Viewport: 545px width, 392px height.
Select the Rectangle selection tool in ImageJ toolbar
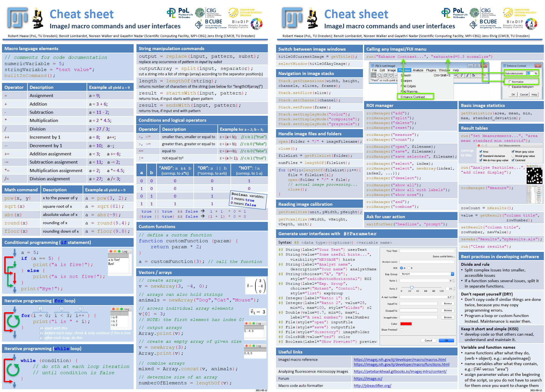pos(374,75)
